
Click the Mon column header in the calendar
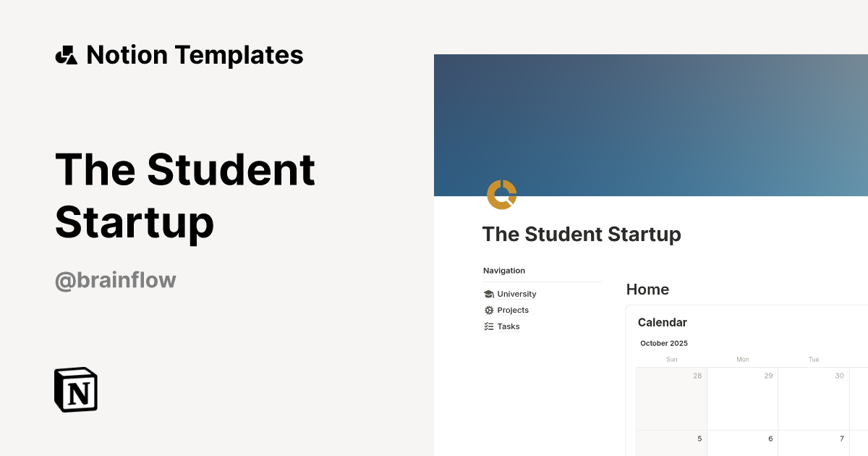tap(742, 359)
